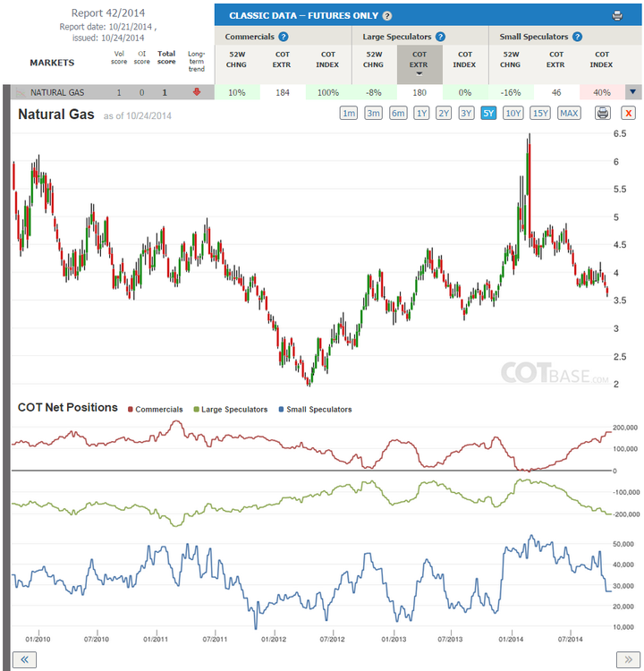Click the 01/2014 date axis marker
This screenshot has width=644, height=671.
click(511, 639)
